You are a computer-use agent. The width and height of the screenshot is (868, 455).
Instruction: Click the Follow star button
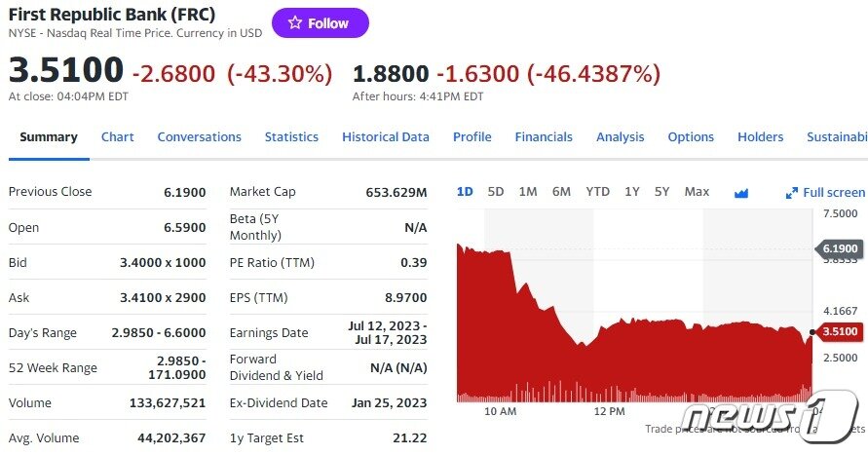pyautogui.click(x=320, y=23)
